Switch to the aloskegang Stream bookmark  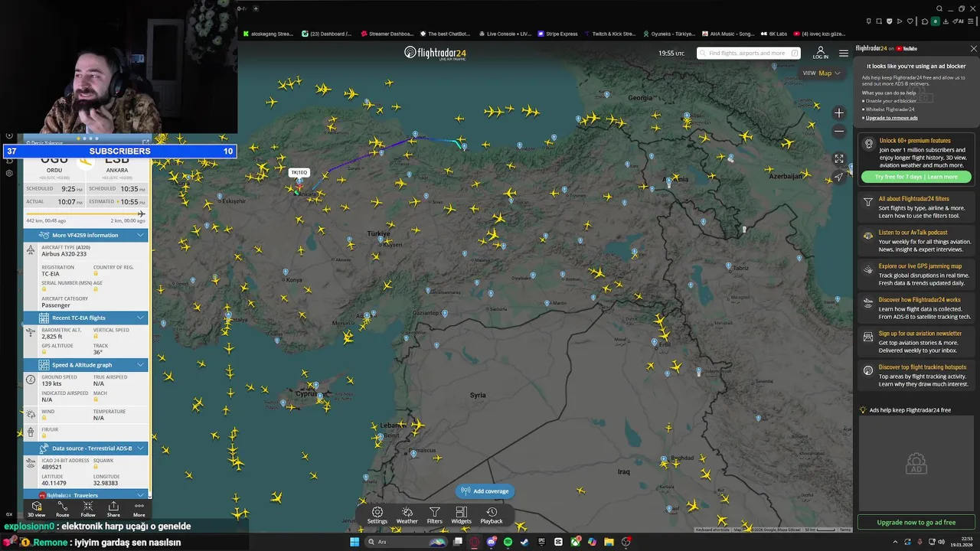tap(268, 34)
